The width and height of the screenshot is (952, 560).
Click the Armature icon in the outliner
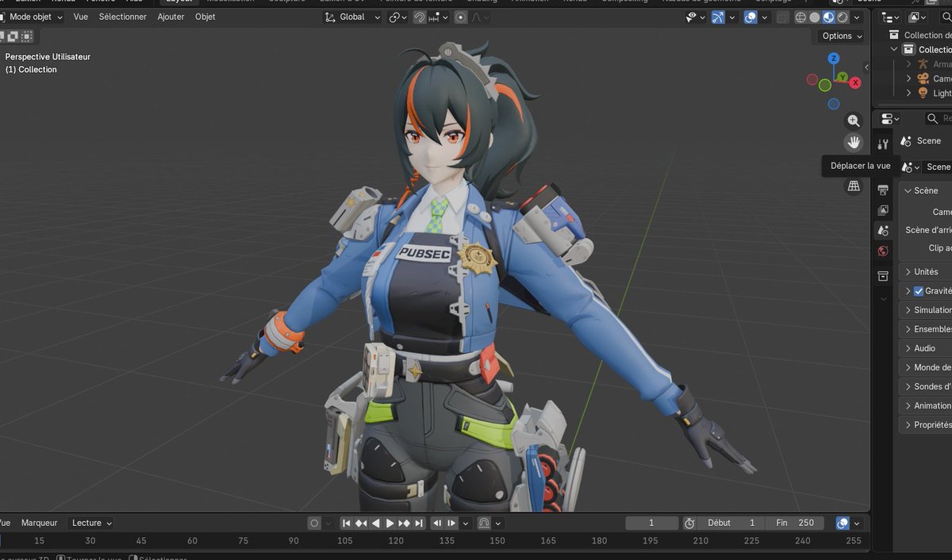click(923, 64)
